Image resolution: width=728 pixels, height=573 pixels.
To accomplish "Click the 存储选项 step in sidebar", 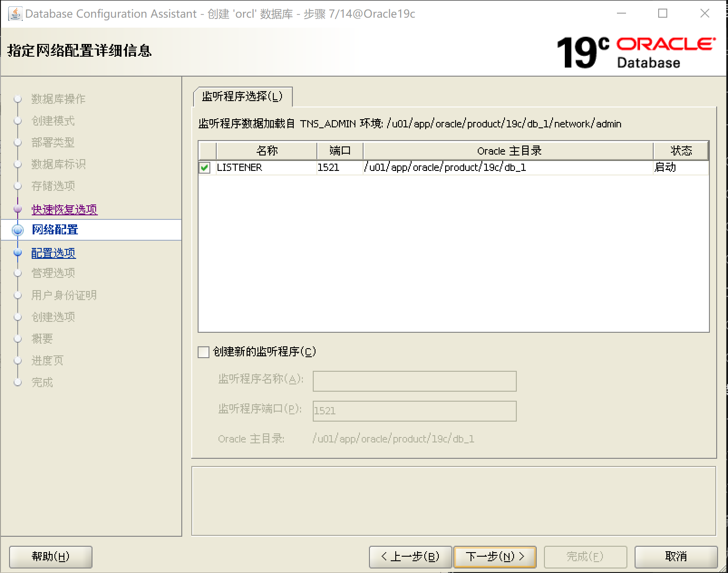I will pos(53,186).
